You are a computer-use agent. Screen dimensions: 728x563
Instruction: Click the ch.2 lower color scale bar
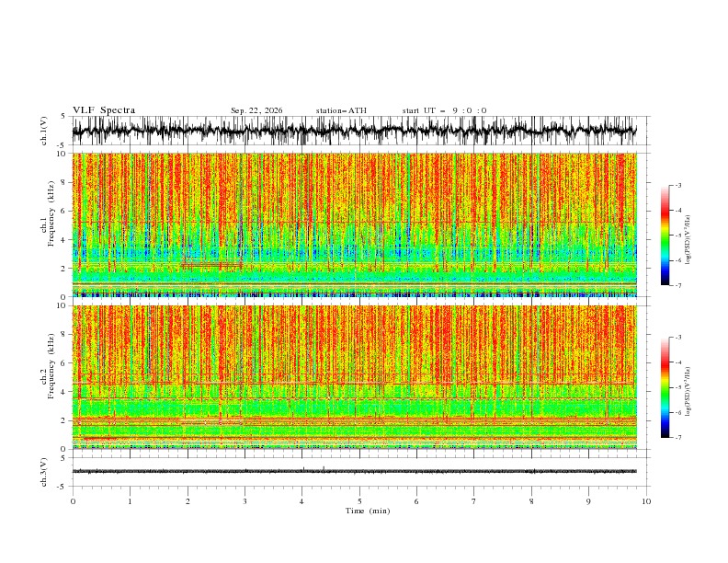point(665,387)
